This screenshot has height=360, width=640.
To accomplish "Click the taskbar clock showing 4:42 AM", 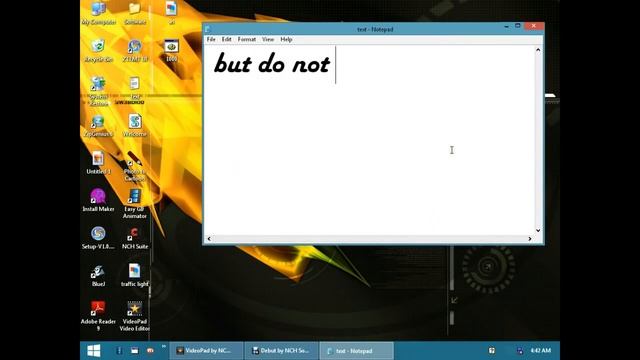I will pyautogui.click(x=541, y=351).
